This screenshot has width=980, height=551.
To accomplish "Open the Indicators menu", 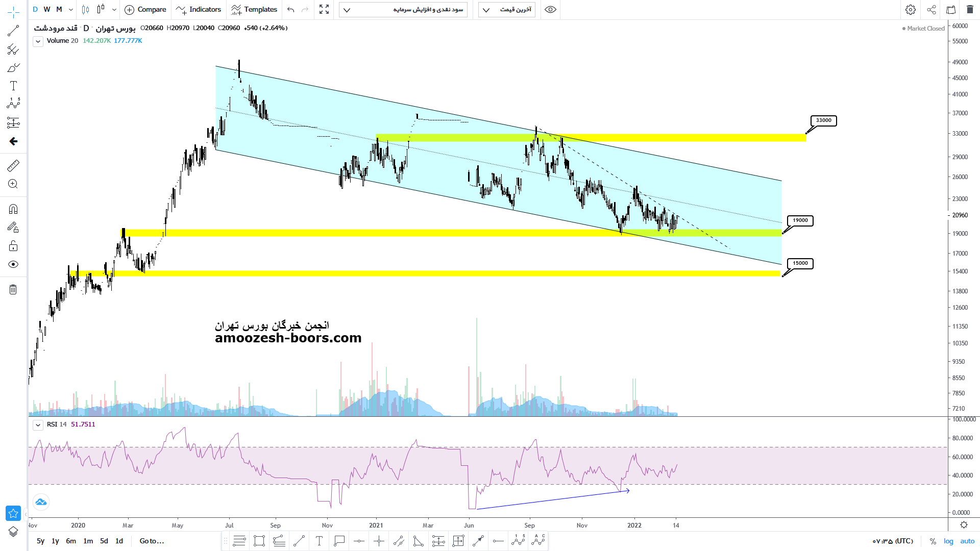I will [199, 10].
